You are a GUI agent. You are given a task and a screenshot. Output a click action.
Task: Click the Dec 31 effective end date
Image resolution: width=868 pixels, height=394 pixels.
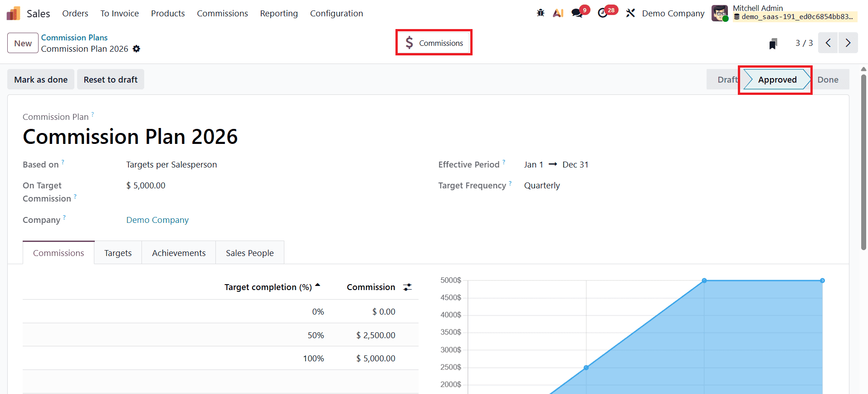[x=575, y=164]
